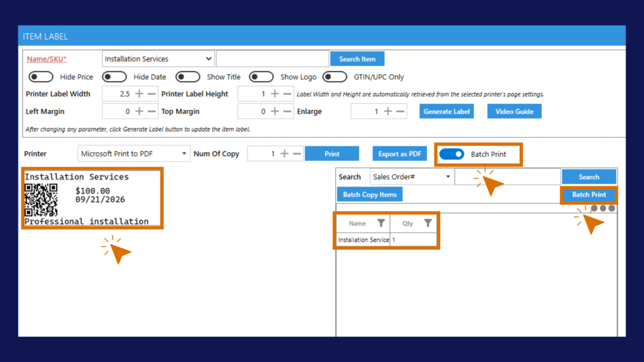Select the Installation Service row in batch list
Image resolution: width=644 pixels, height=362 pixels.
(386, 239)
